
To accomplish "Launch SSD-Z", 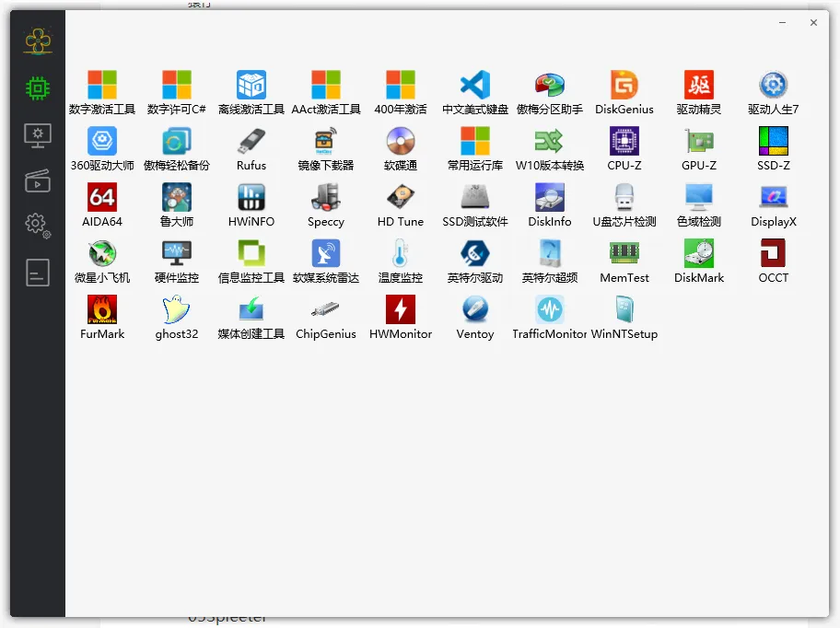I will point(773,141).
